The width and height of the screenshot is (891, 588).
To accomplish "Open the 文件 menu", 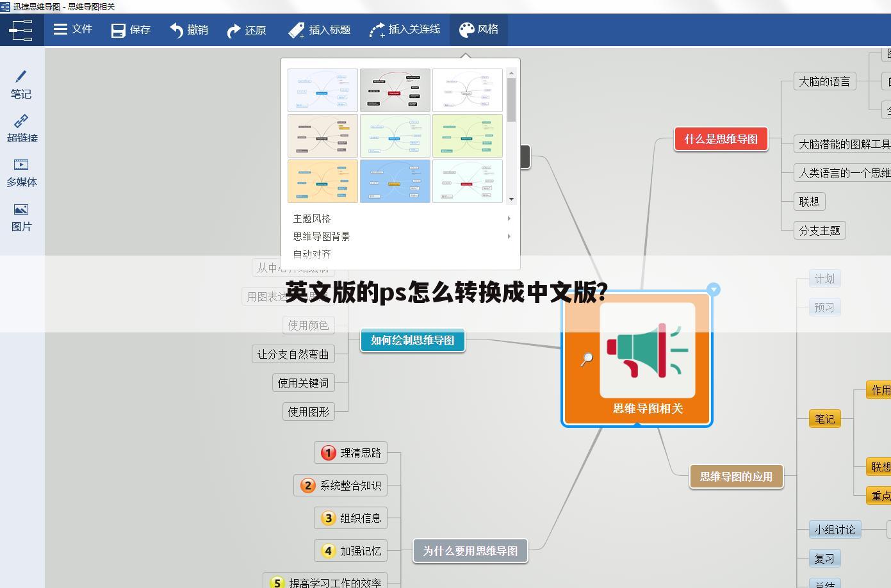I will 73,29.
